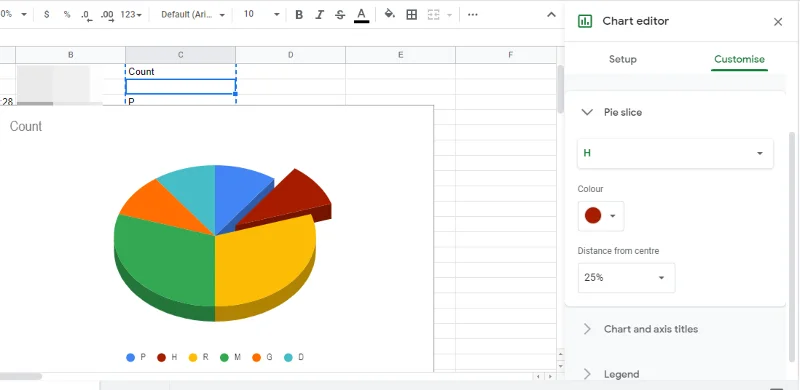Click the merge cells icon
Screen dimensions: 800x390
click(433, 15)
